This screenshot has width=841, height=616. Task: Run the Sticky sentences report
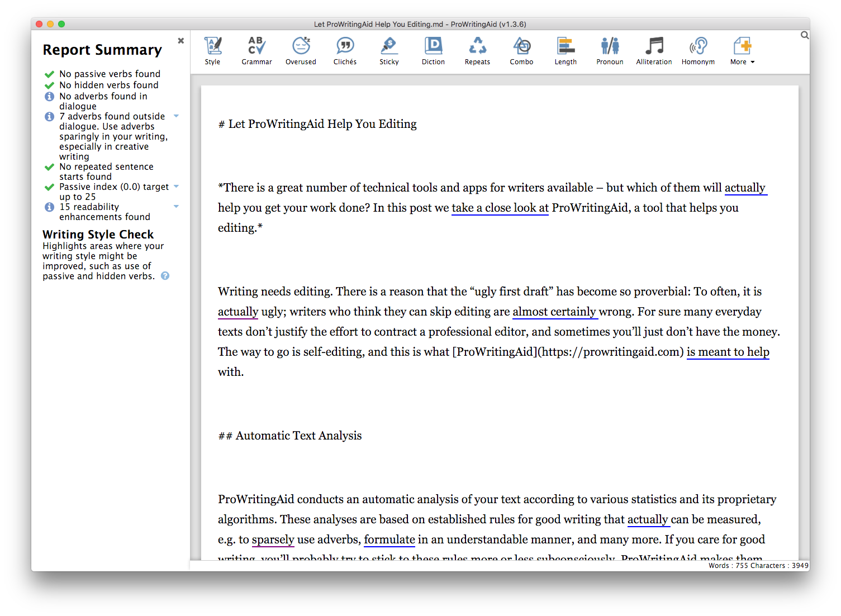point(389,51)
